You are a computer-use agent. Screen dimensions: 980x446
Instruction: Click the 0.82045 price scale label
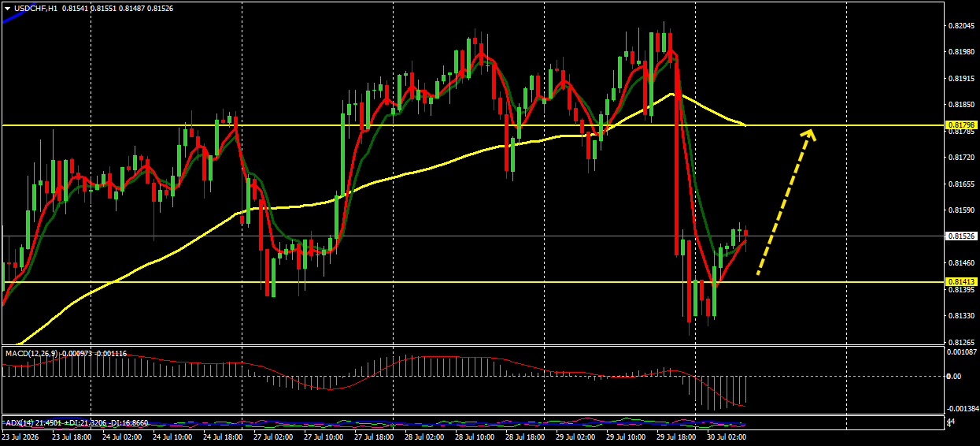(961, 26)
